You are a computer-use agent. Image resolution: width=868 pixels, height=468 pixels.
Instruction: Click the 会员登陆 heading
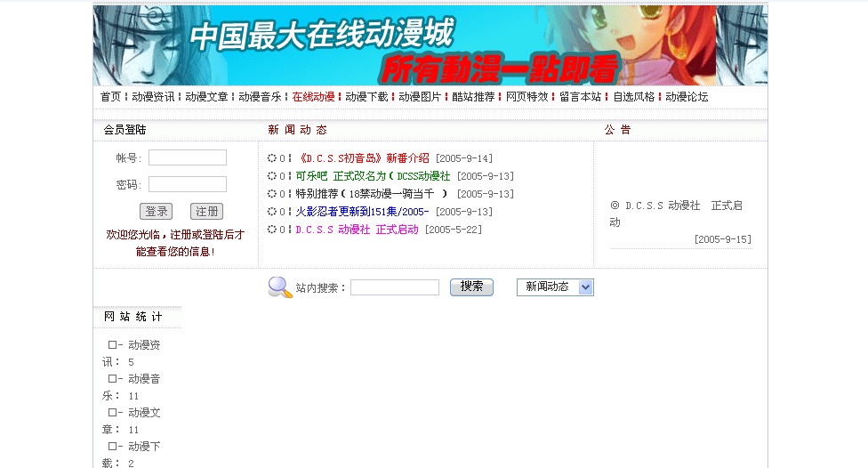[x=125, y=130]
